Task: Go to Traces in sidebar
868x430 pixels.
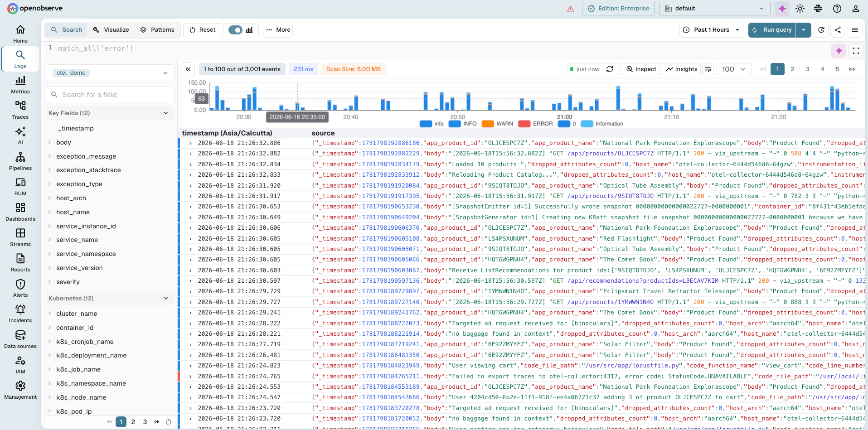Action: point(20,110)
